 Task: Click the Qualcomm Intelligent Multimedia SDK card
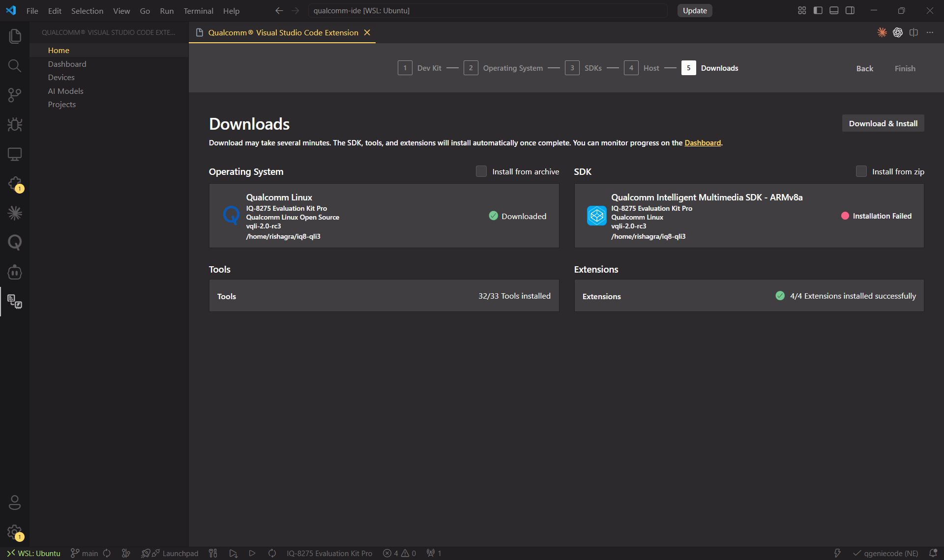coord(749,216)
